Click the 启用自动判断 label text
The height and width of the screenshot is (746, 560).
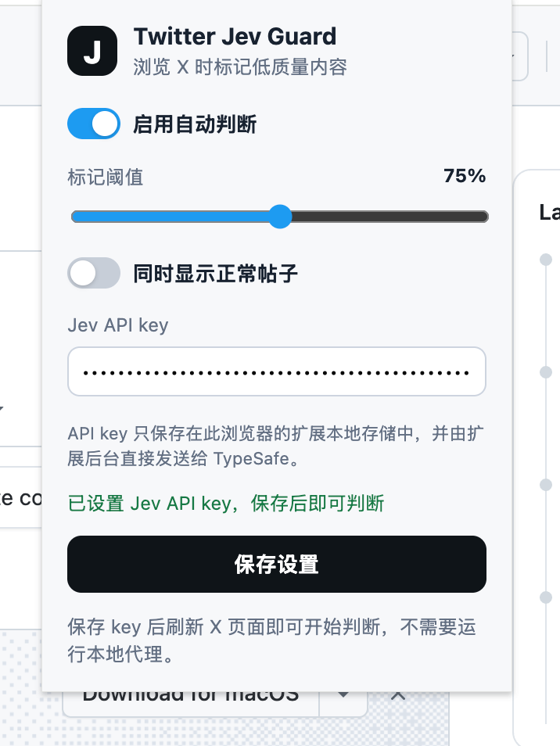pyautogui.click(x=195, y=124)
